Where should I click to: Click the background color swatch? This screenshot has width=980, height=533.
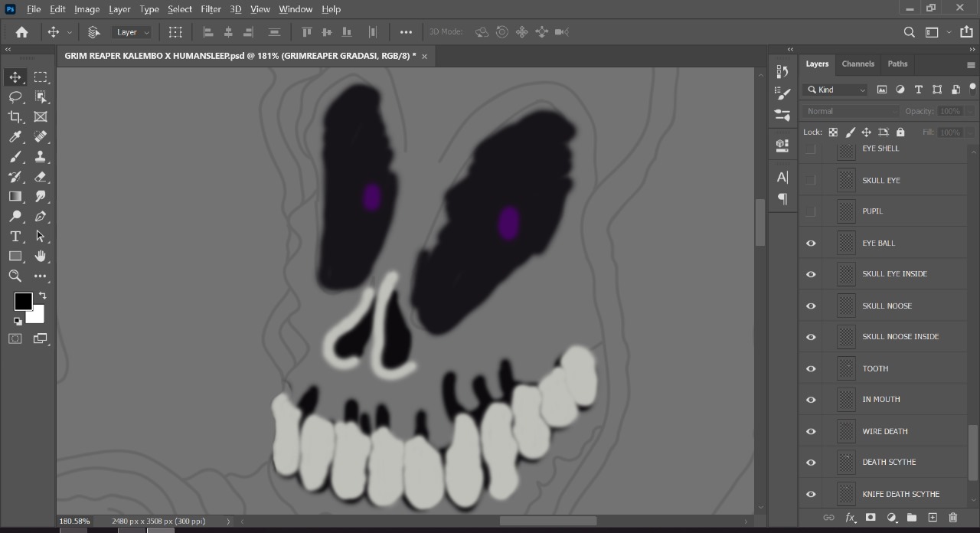pyautogui.click(x=38, y=316)
